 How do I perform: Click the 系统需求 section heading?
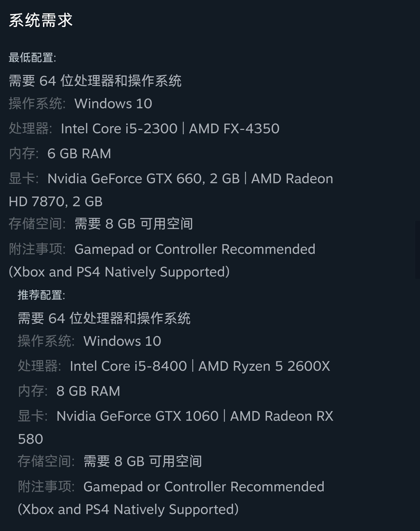click(x=41, y=20)
